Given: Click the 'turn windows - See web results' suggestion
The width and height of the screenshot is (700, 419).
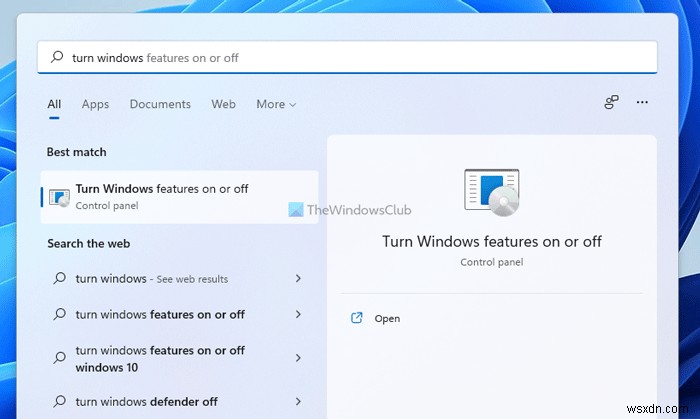Looking at the screenshot, I should pyautogui.click(x=179, y=278).
